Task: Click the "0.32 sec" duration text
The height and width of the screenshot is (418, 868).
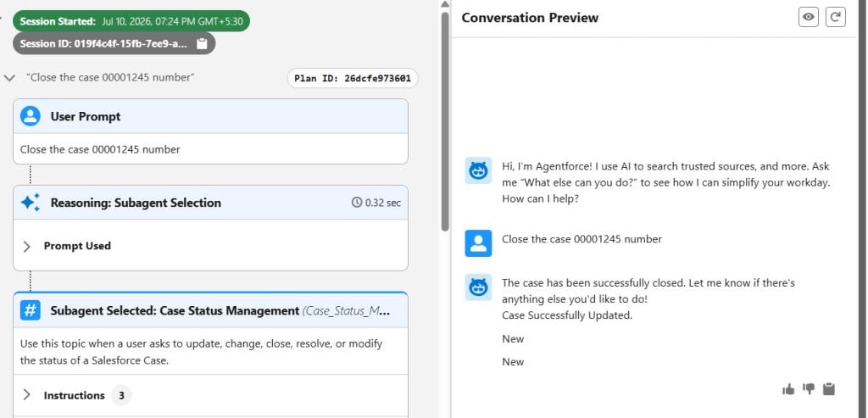Action: [382, 203]
